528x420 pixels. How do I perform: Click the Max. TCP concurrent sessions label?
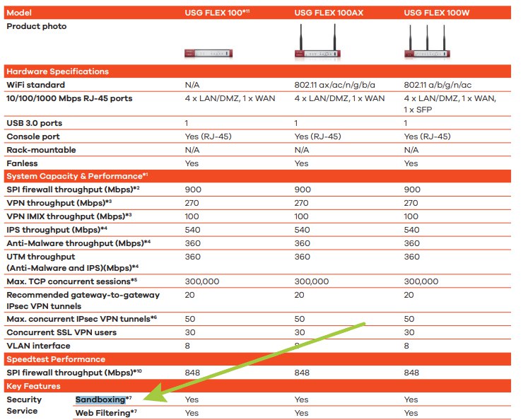pos(71,281)
